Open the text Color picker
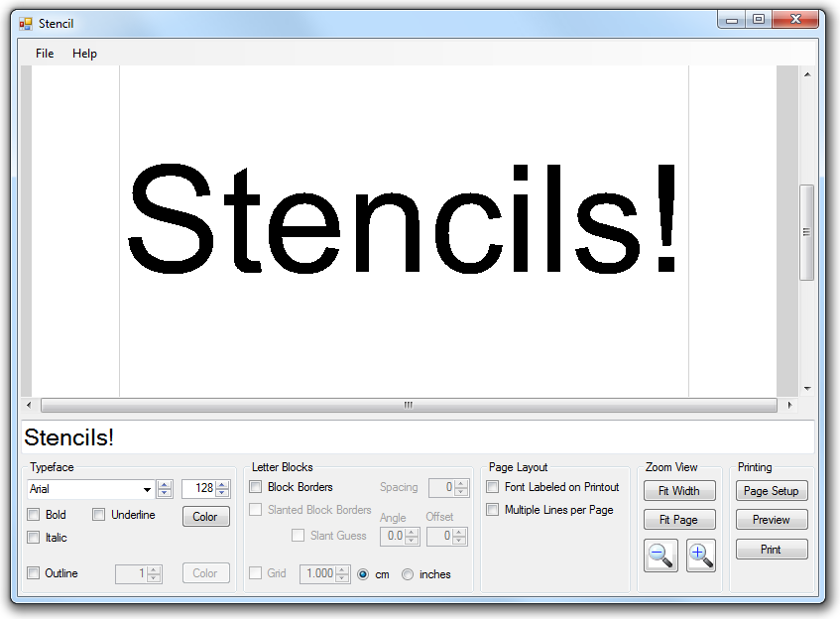 click(x=205, y=516)
